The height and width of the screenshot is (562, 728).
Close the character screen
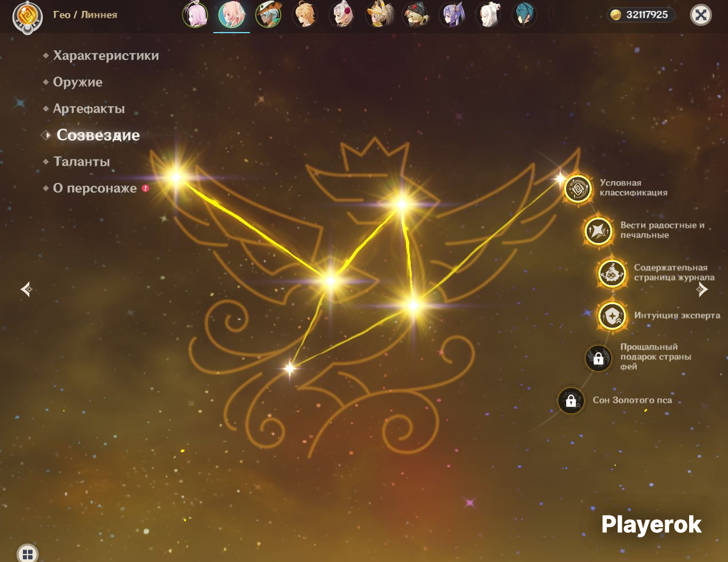701,15
